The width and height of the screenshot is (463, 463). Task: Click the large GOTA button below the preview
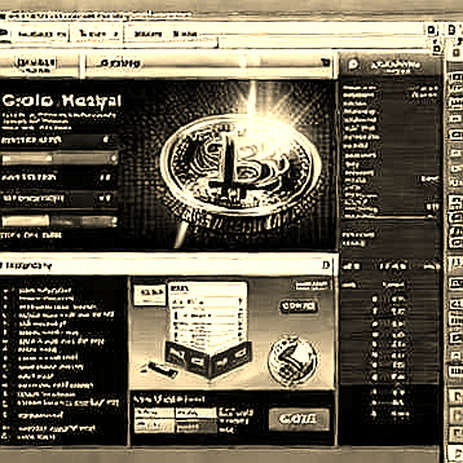[299, 419]
